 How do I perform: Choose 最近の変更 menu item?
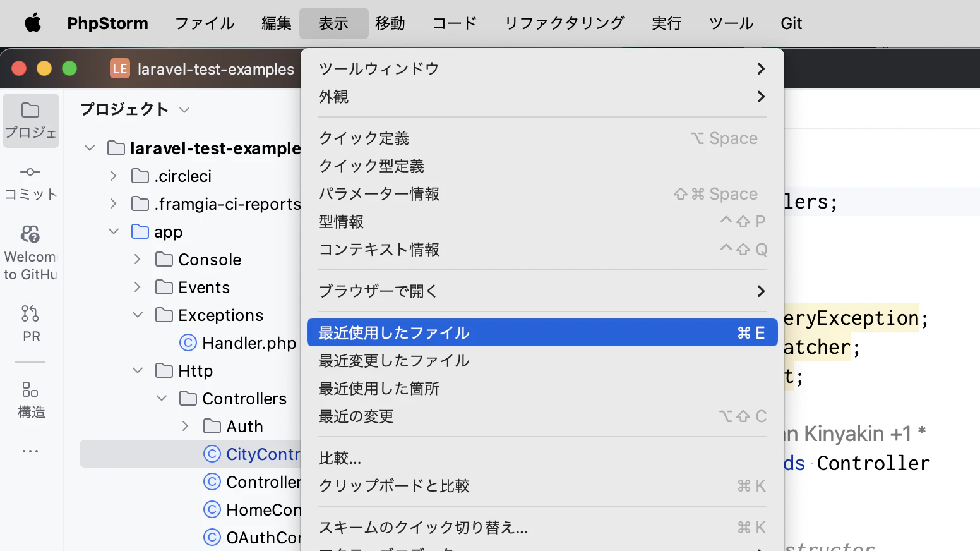coord(542,416)
